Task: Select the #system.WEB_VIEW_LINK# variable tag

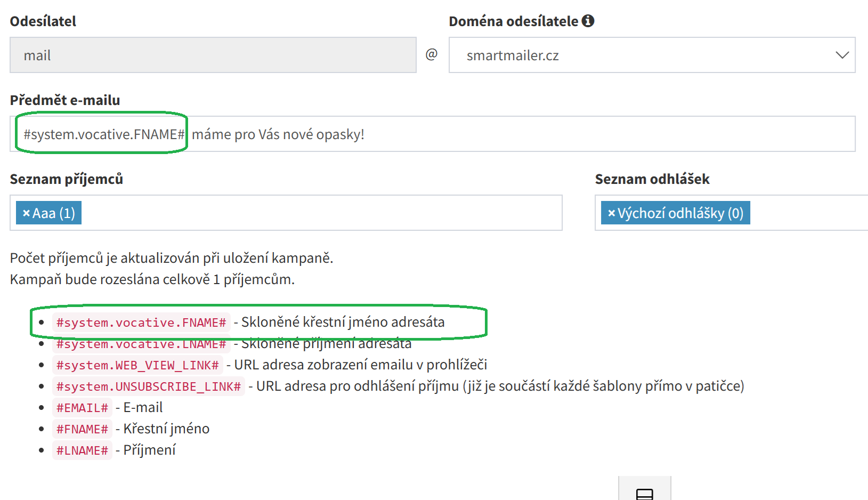Action: (137, 365)
